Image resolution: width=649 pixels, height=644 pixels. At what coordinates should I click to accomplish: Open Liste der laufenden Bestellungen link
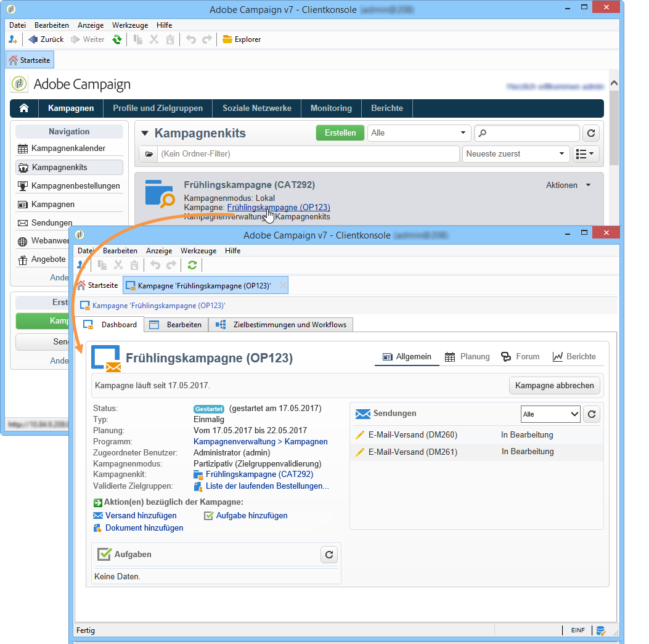(x=267, y=486)
